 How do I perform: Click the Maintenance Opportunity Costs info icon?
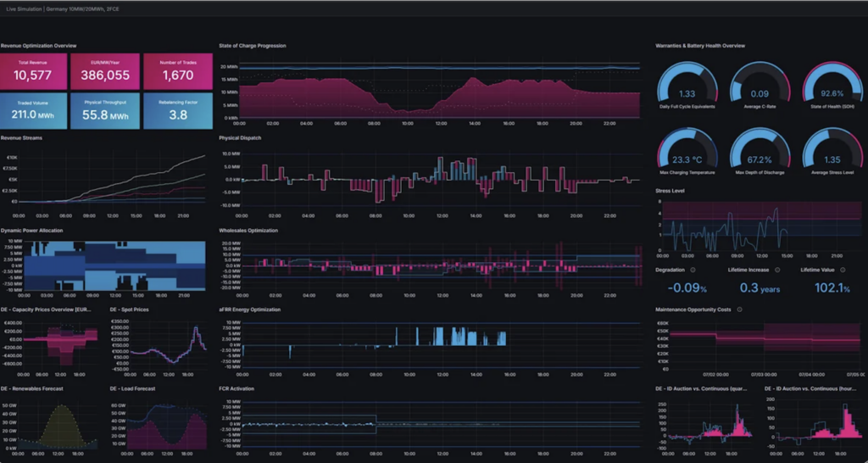[740, 309]
